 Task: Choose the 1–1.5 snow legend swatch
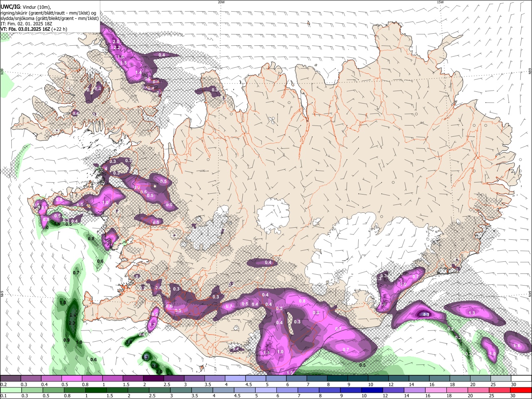pyautogui.click(x=112, y=379)
